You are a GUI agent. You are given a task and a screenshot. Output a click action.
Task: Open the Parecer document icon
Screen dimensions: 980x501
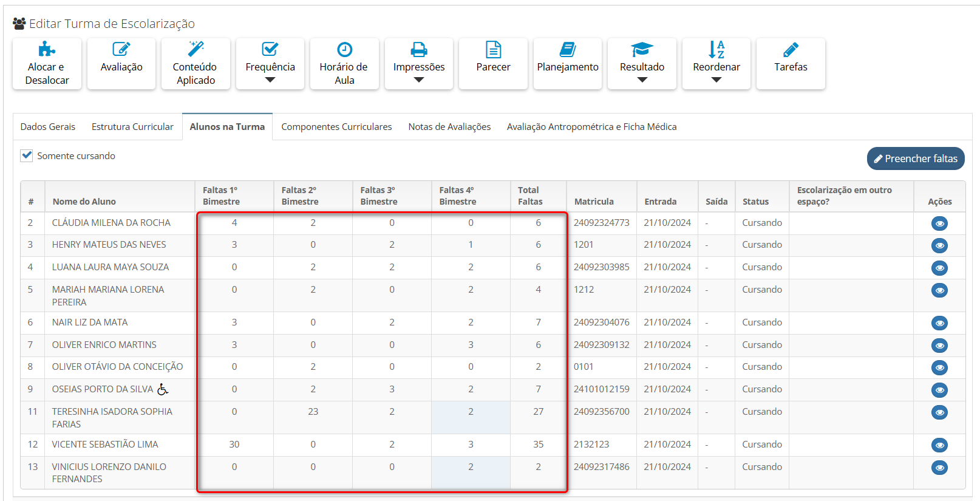[493, 50]
